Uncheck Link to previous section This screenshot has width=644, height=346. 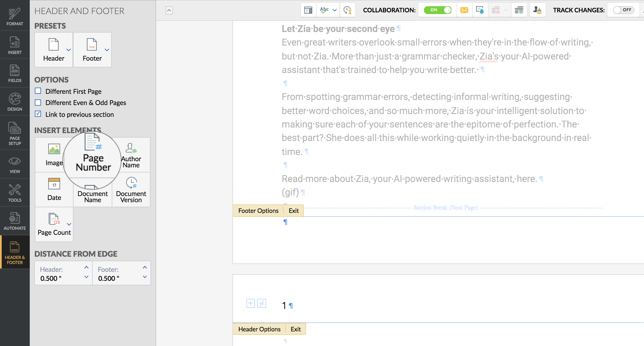pyautogui.click(x=38, y=114)
